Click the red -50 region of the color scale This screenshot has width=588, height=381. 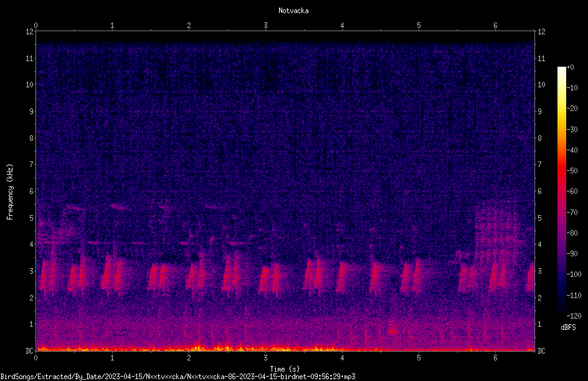[x=561, y=171]
